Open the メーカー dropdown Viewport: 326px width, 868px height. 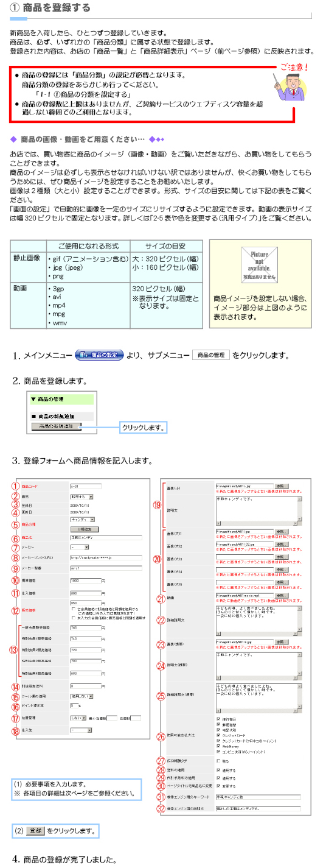[80, 547]
